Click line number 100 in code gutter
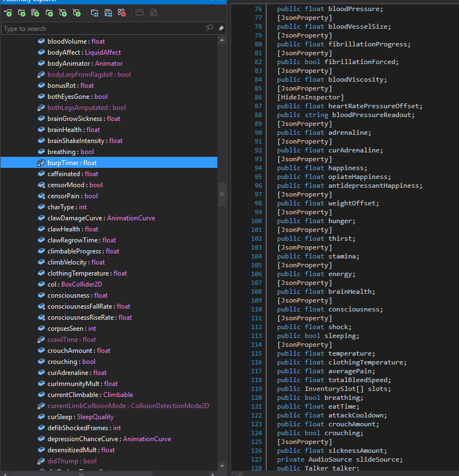 [x=257, y=221]
